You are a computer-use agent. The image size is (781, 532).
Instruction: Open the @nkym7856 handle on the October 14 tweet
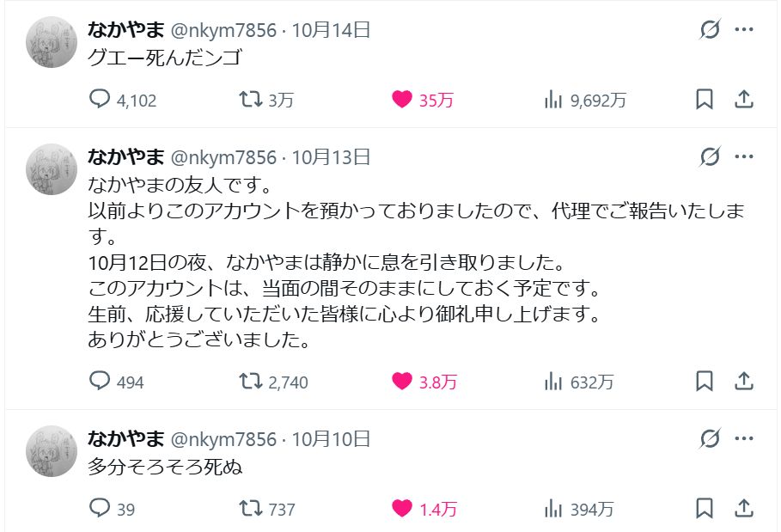tap(223, 30)
